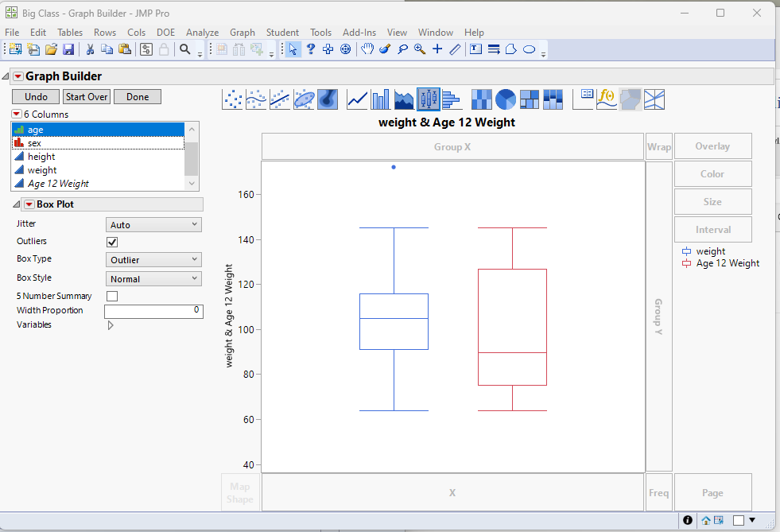The height and width of the screenshot is (532, 780).
Task: Choose the Bar chart element icon
Action: pos(381,99)
